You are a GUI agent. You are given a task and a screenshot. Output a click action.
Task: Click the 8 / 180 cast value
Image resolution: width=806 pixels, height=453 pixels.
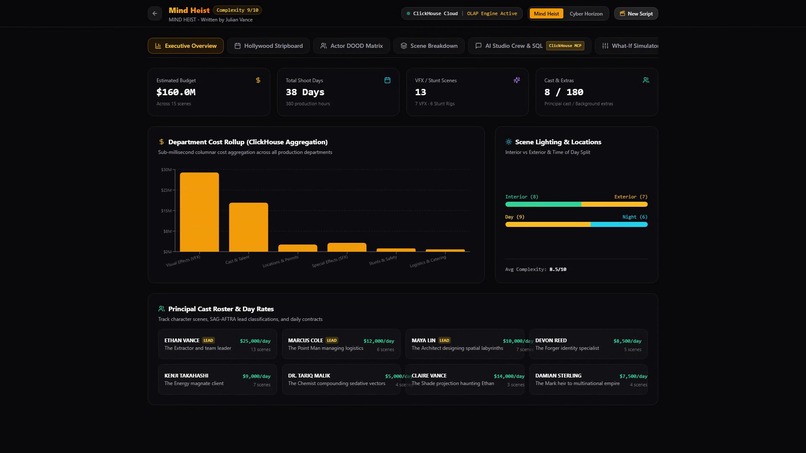(x=564, y=92)
